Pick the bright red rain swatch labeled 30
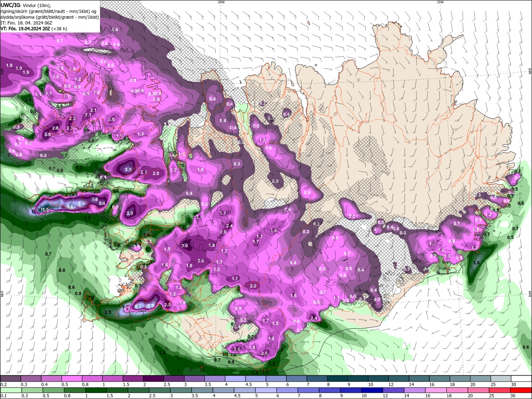Screen dimensions: 532x399 (521, 390)
